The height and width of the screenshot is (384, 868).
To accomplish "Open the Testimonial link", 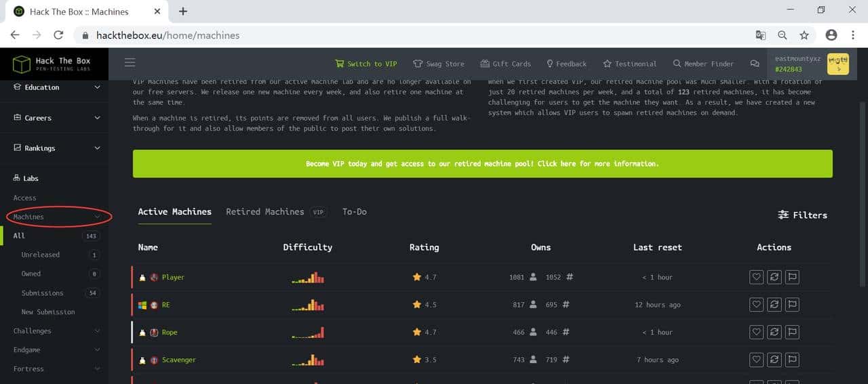I will pyautogui.click(x=630, y=64).
